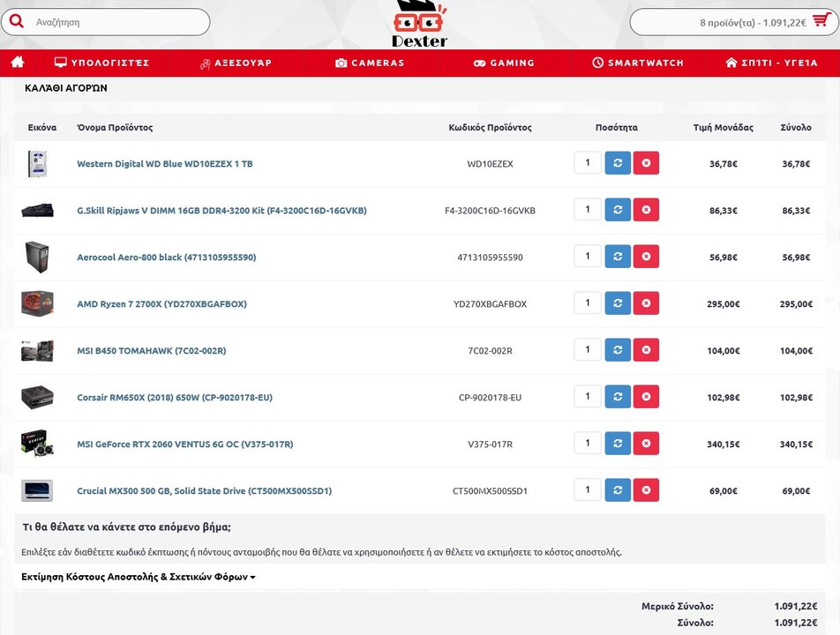Update quantity for MSI GeForce RTX 2060
The image size is (840, 635).
(x=618, y=444)
